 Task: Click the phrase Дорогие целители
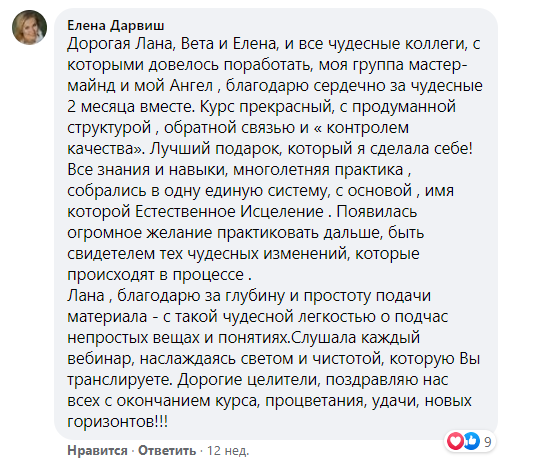[x=249, y=380]
